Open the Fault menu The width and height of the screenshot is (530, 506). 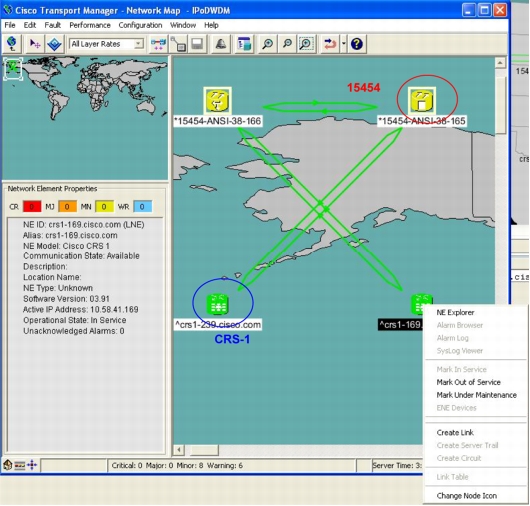point(53,25)
